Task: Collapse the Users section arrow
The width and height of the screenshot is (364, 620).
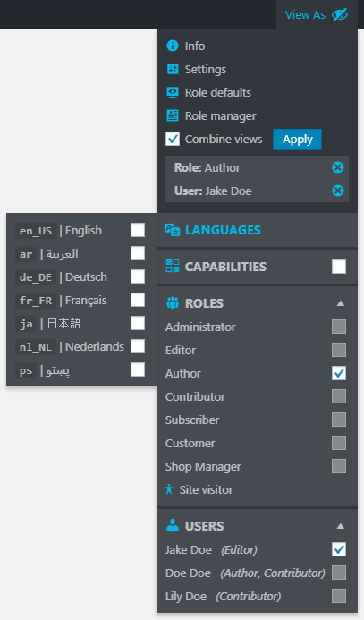Action: click(x=340, y=526)
